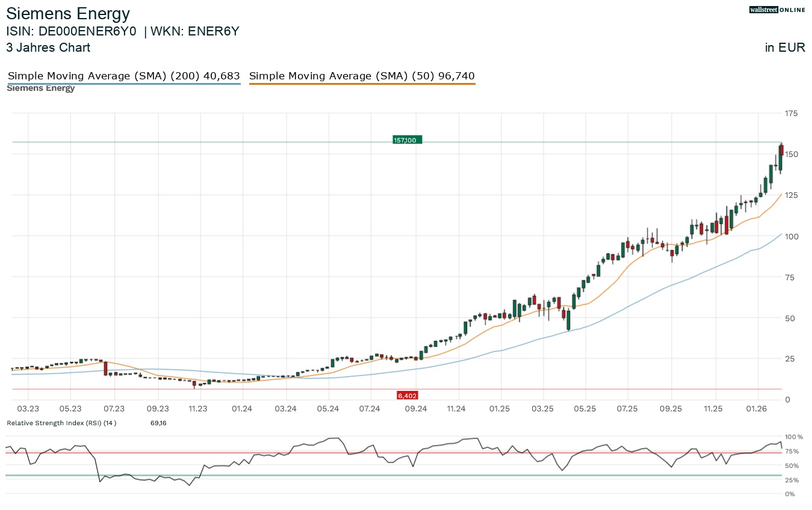Viewport: 812px width, 510px height.
Task: Click the RSI value 69,16 readout
Action: (x=158, y=423)
